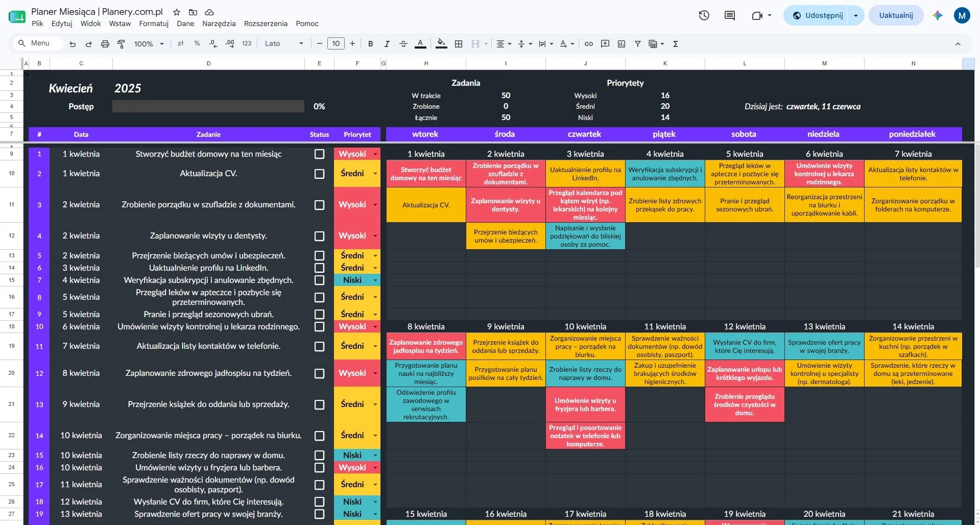Open version history clock icon

point(704,15)
